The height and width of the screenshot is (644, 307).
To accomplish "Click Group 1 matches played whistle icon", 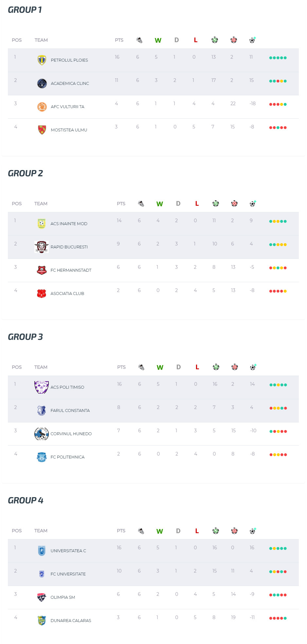I will (x=139, y=40).
